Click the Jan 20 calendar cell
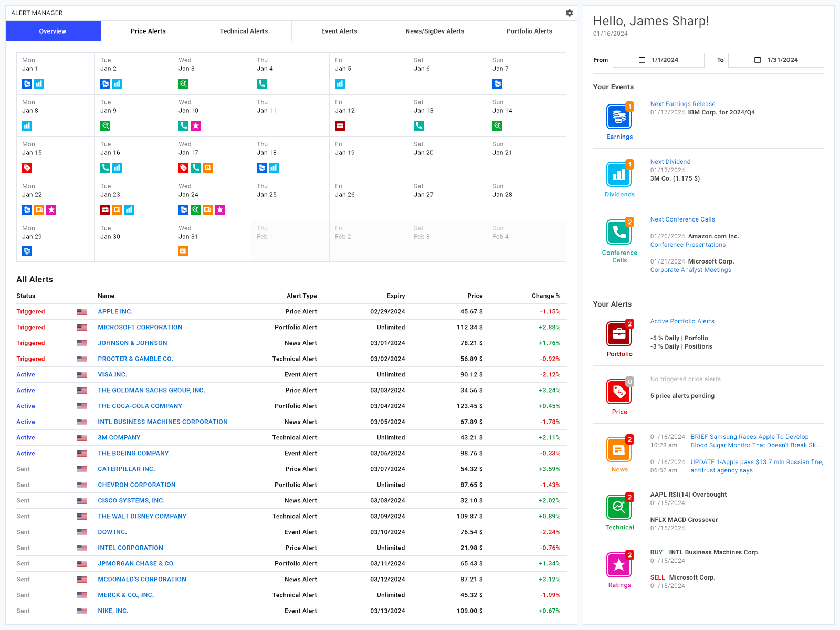This screenshot has height=630, width=840. pyautogui.click(x=447, y=157)
